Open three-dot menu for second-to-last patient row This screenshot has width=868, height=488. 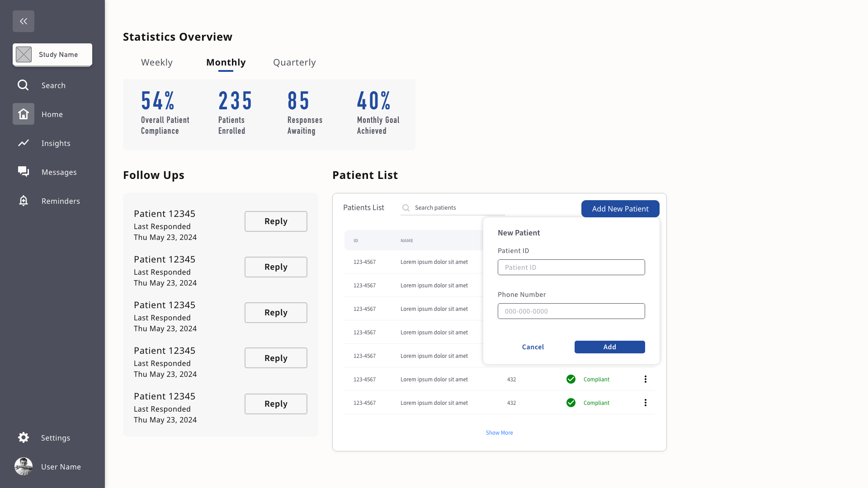coord(645,379)
